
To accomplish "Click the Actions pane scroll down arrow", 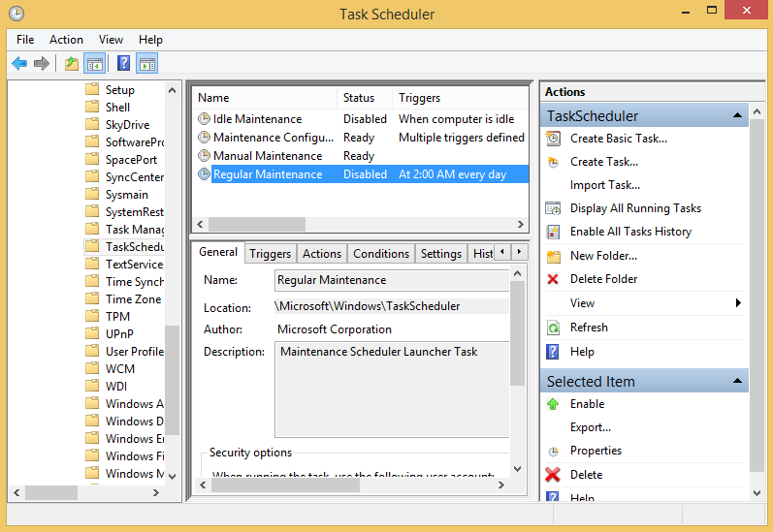I will click(x=757, y=492).
